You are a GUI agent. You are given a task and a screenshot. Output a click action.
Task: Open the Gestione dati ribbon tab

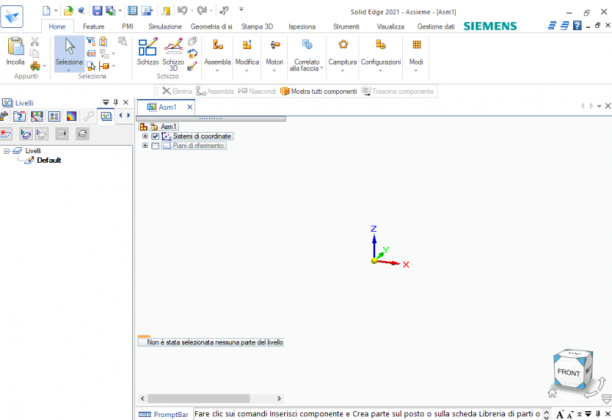click(436, 27)
